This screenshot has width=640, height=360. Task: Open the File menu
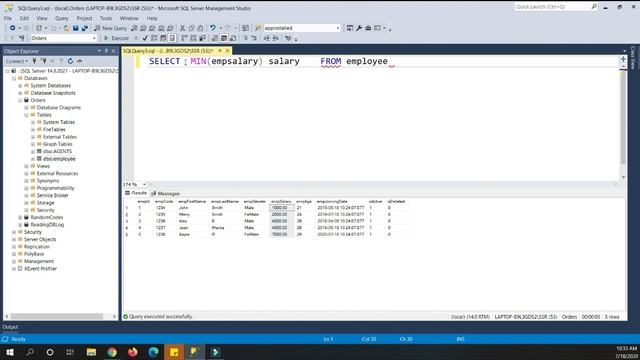tap(8, 18)
